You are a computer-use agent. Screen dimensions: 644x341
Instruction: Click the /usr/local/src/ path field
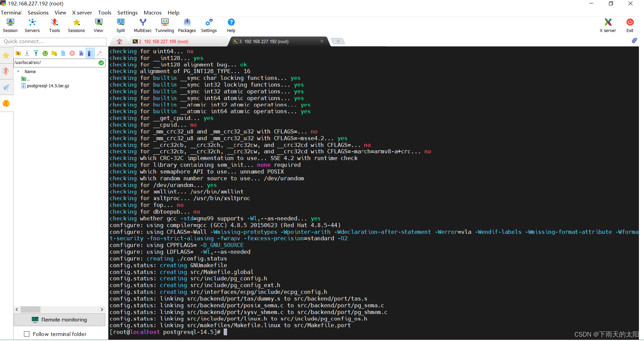coord(56,63)
